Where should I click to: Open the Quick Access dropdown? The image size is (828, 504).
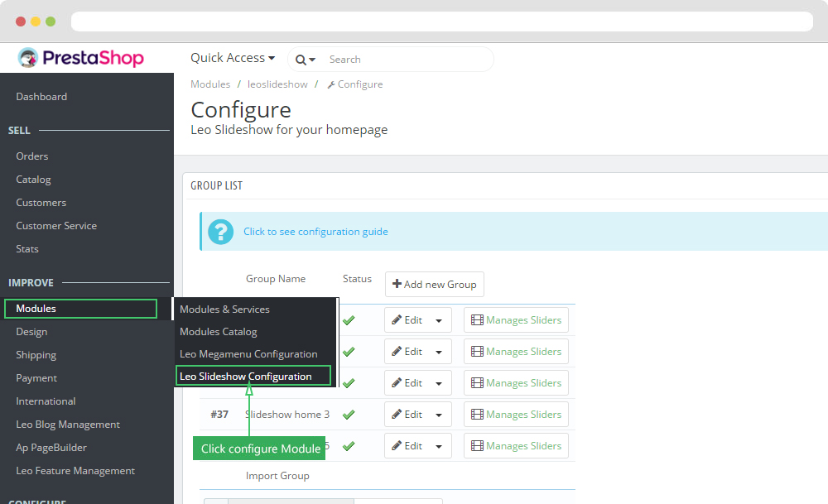pyautogui.click(x=233, y=58)
